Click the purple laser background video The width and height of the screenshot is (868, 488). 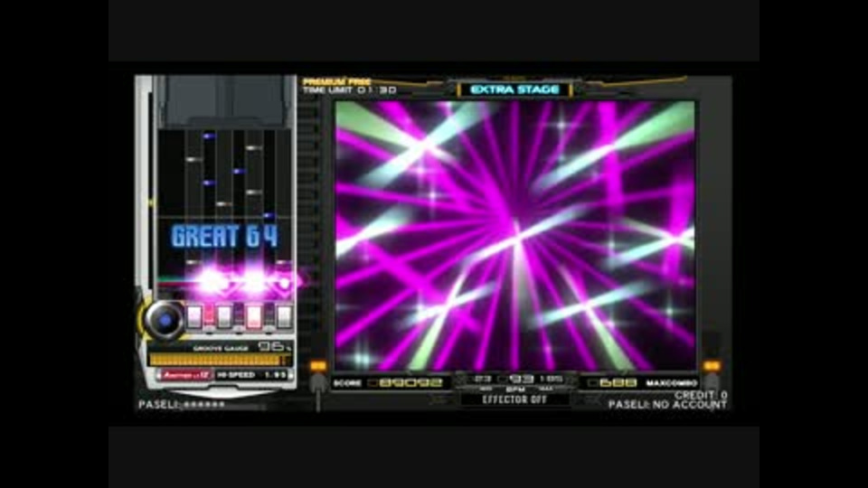pyautogui.click(x=514, y=235)
